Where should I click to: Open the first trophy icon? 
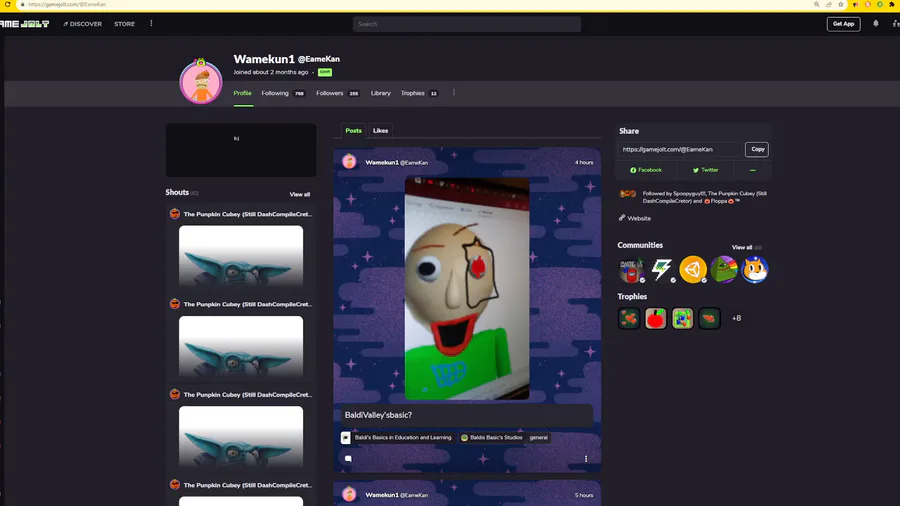click(x=629, y=318)
